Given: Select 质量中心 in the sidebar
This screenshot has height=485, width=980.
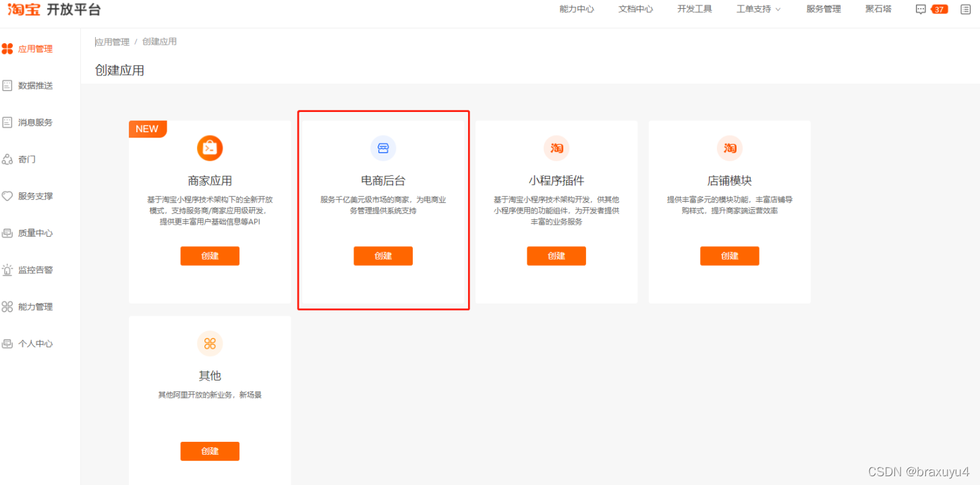Looking at the screenshot, I should [x=35, y=233].
